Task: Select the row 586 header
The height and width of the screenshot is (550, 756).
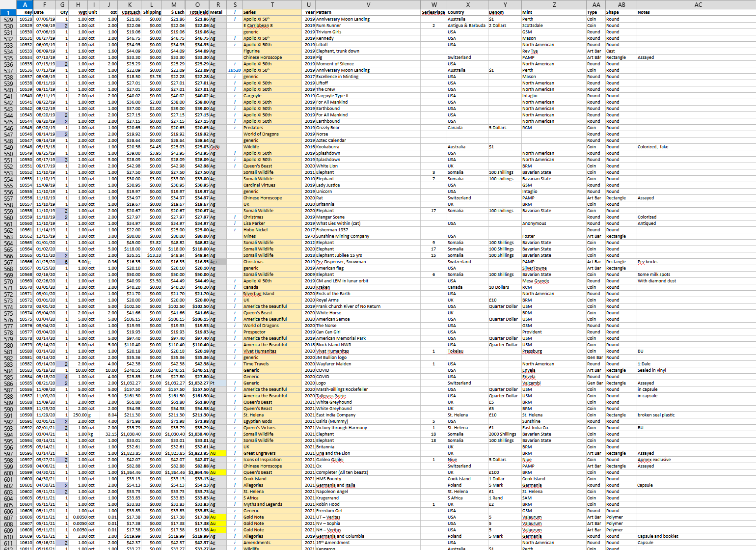Action: pos(8,383)
